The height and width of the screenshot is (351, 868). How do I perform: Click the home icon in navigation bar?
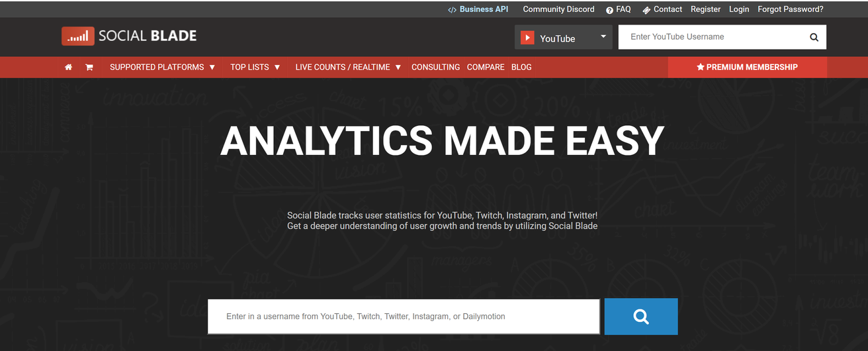tap(68, 67)
